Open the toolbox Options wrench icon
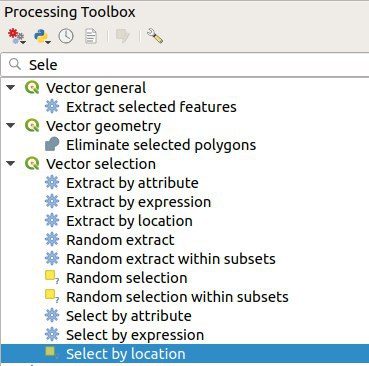This screenshot has width=369, height=366. click(x=154, y=36)
